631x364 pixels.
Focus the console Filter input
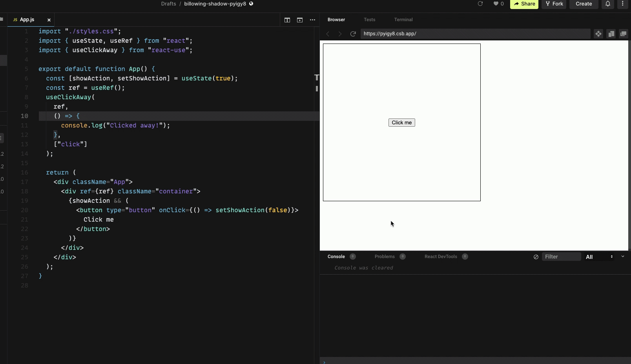pyautogui.click(x=561, y=257)
